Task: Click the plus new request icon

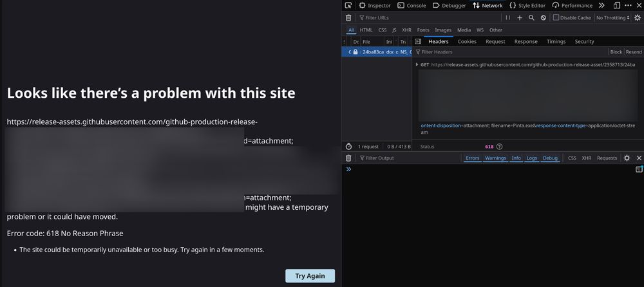Action: [520, 17]
